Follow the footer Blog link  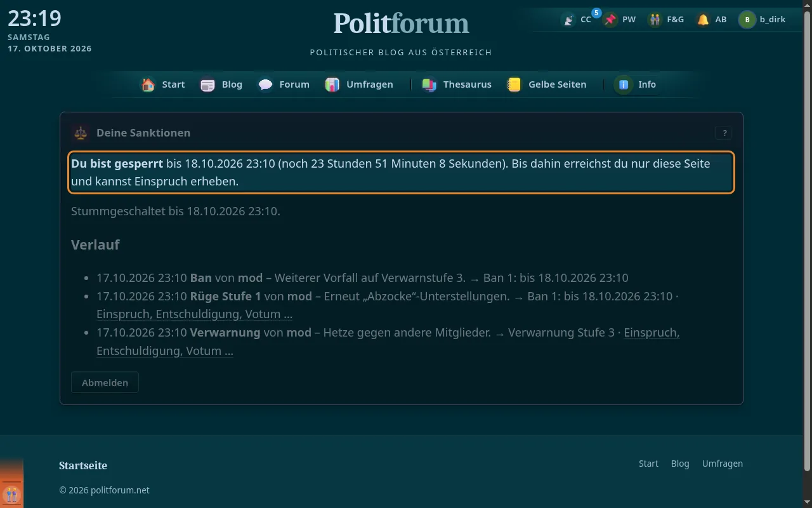[680, 464]
